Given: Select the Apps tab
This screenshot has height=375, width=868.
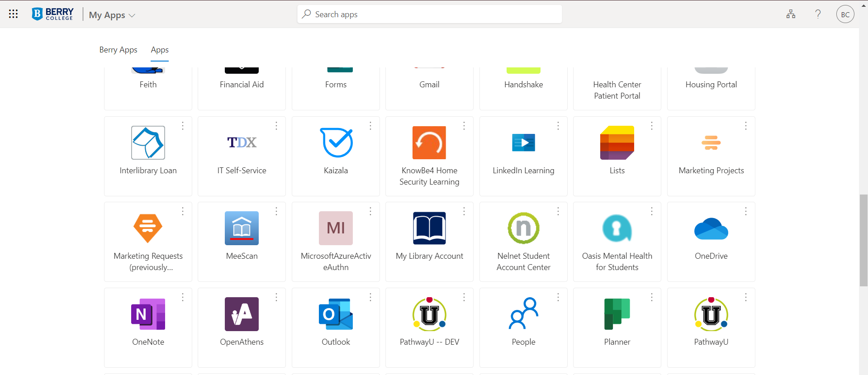Looking at the screenshot, I should pyautogui.click(x=160, y=50).
